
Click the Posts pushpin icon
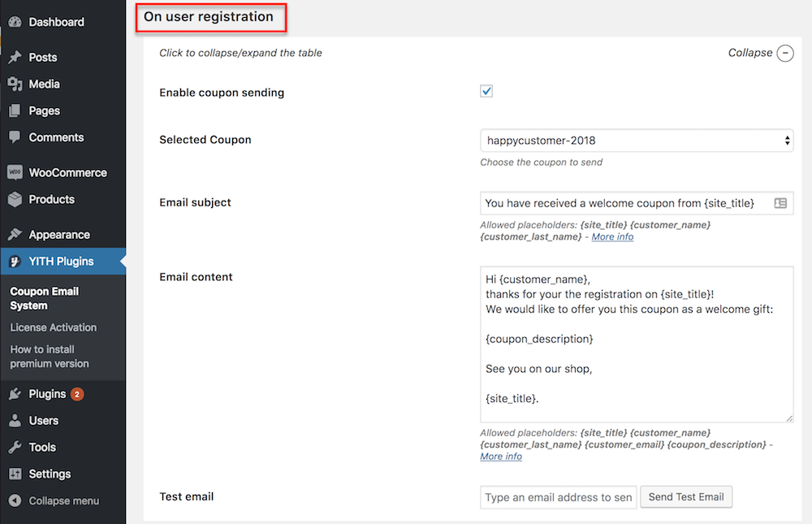pyautogui.click(x=15, y=57)
